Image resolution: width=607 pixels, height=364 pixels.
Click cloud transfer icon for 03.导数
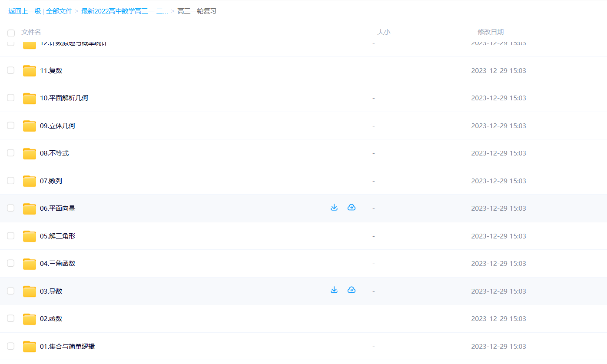coord(352,290)
